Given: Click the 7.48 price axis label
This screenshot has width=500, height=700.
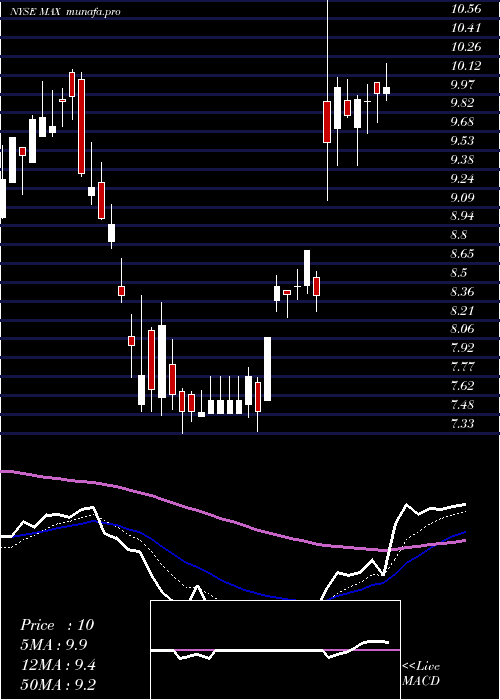Looking at the screenshot, I should [x=462, y=405].
